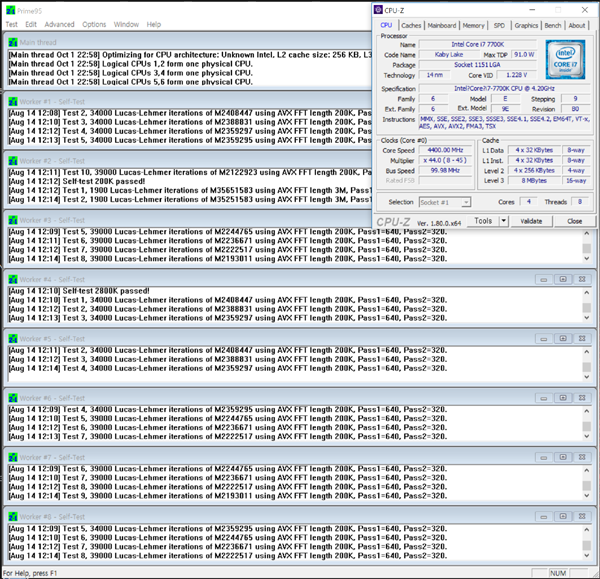600x579 pixels.
Task: Click the Validate button in CPU-Z
Action: pos(531,221)
